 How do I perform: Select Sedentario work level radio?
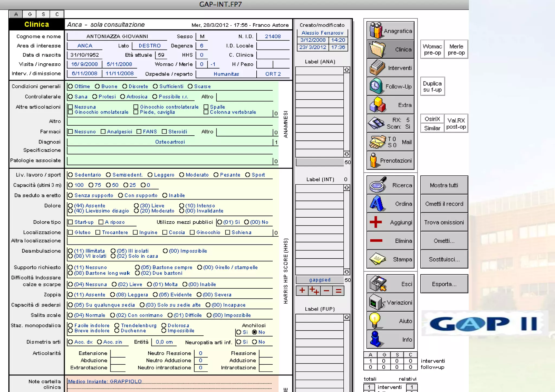(70, 175)
